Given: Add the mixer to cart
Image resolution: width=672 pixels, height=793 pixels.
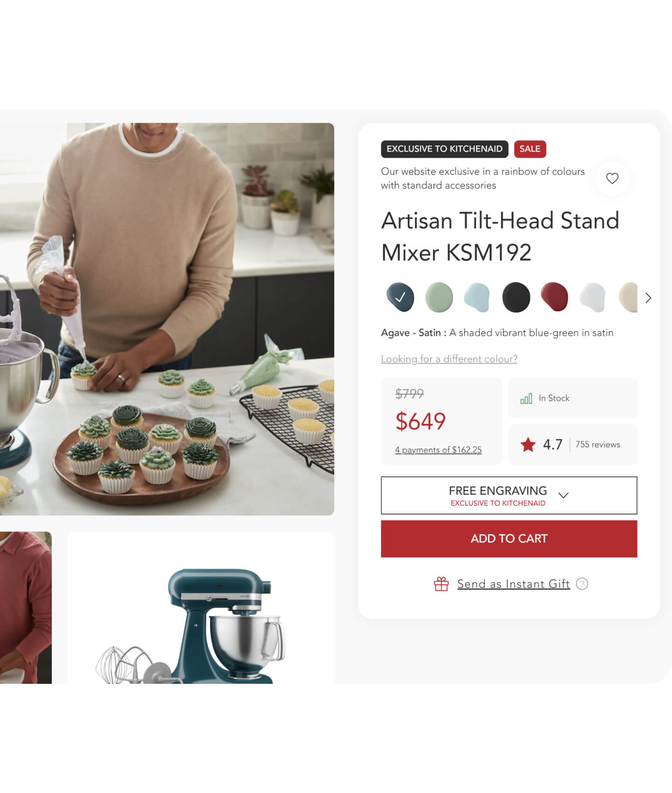Looking at the screenshot, I should tap(509, 539).
